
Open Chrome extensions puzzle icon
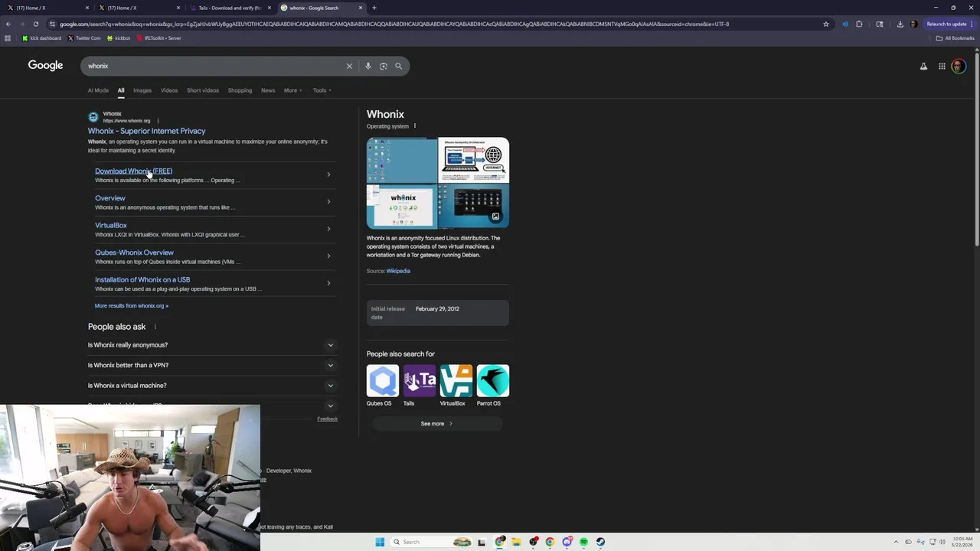859,24
